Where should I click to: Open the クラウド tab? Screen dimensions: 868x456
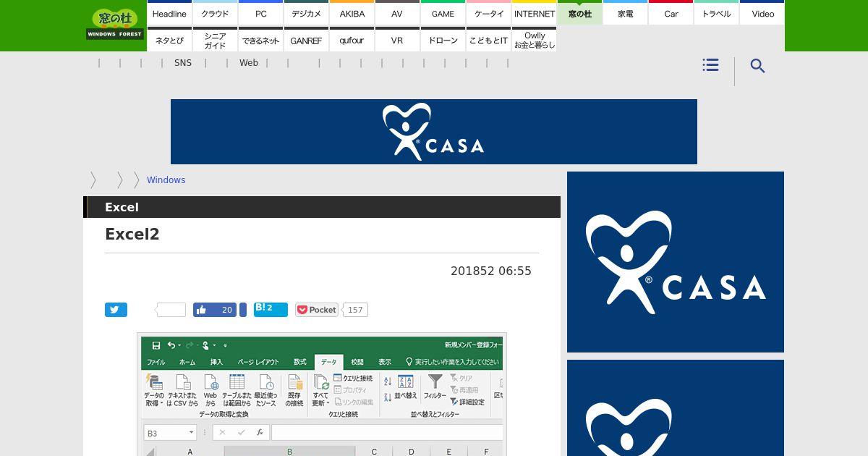click(x=215, y=12)
